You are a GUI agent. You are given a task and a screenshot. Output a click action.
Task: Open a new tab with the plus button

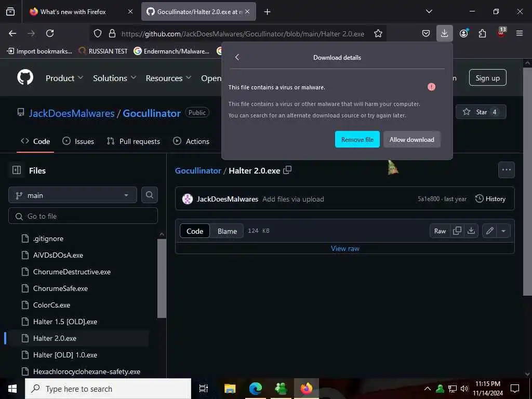tap(268, 12)
